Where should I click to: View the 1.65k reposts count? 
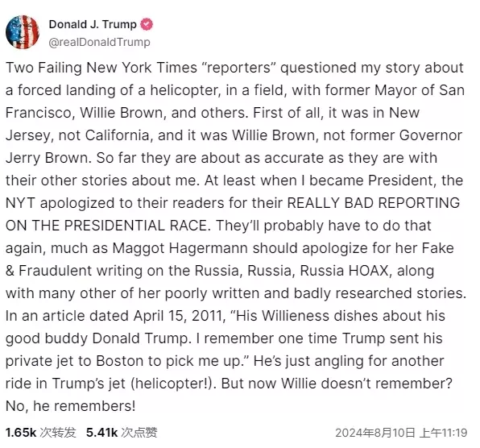click(21, 433)
